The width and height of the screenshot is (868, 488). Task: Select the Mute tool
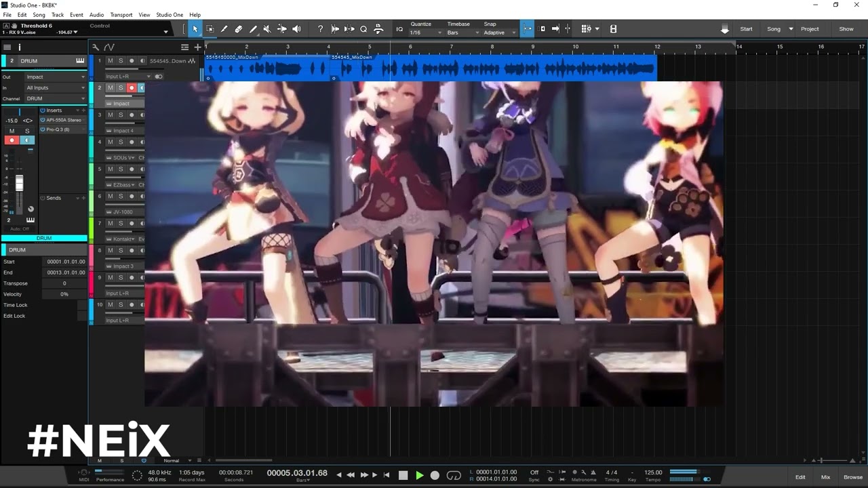tap(267, 29)
